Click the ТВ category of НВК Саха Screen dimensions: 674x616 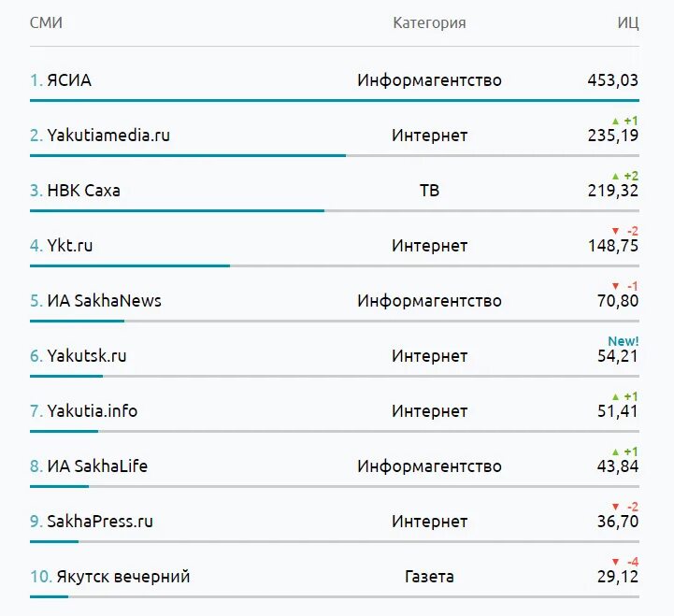429,191
